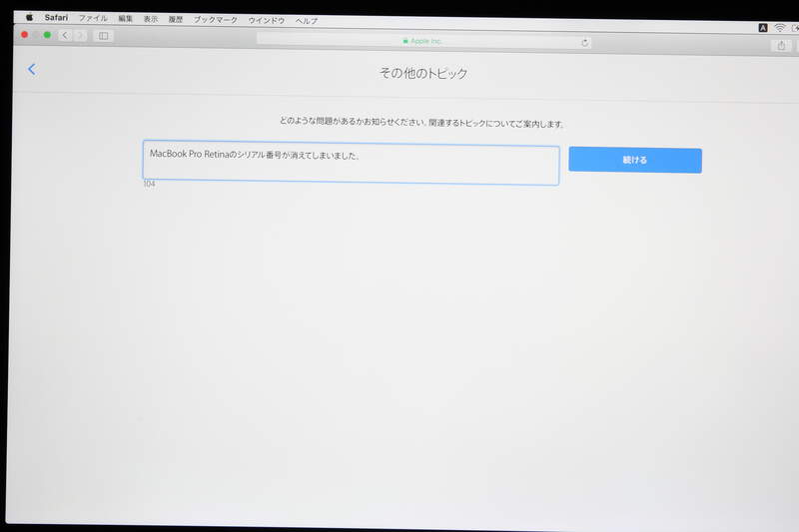799x532 pixels.
Task: Click Safari's forward navigation arrow
Action: coord(80,35)
